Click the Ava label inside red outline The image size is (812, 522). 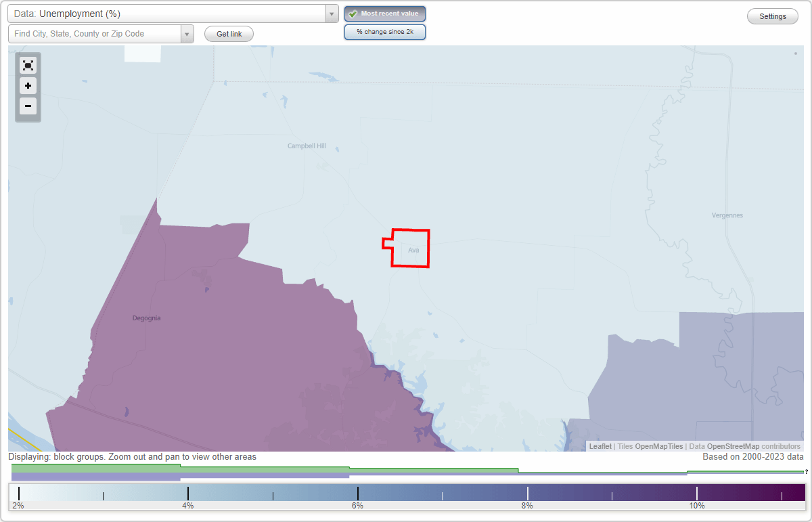(413, 250)
